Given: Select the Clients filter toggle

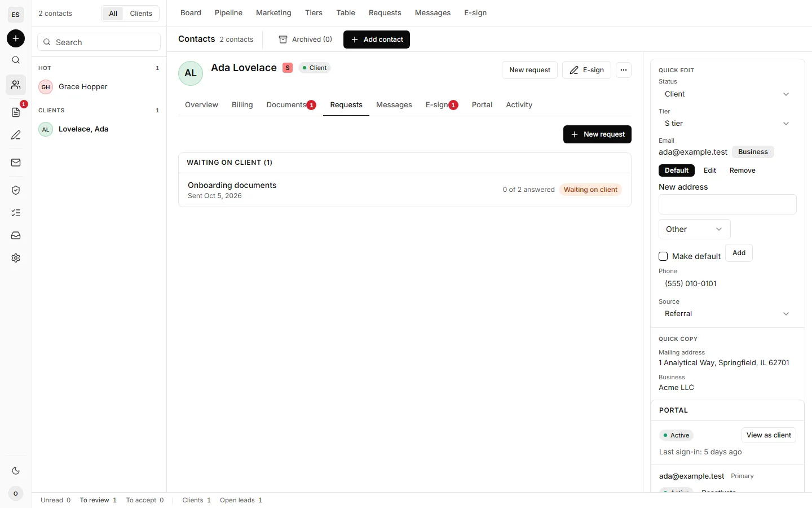Looking at the screenshot, I should (141, 14).
